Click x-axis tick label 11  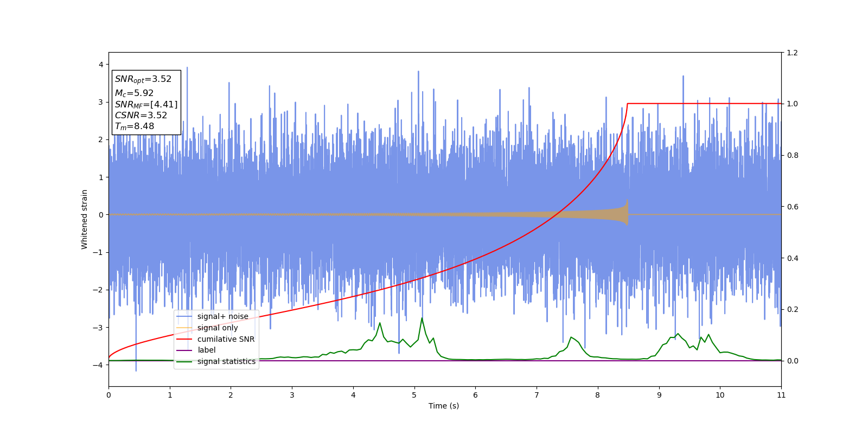[x=781, y=395]
